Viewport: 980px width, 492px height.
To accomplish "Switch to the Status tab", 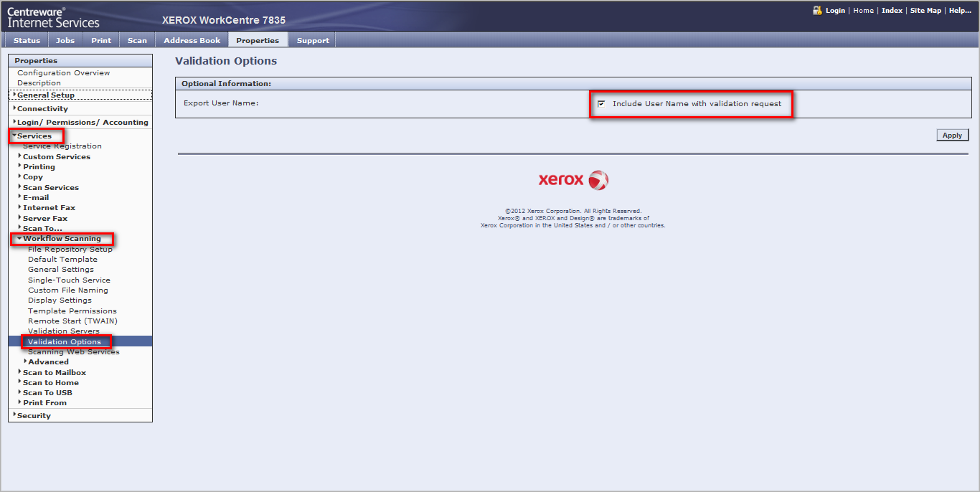I will [27, 41].
